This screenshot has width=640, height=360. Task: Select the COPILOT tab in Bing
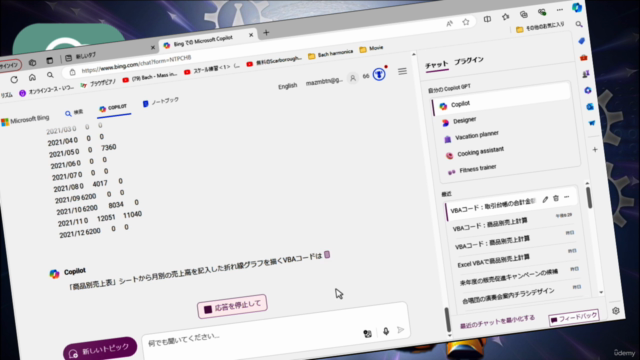(113, 108)
